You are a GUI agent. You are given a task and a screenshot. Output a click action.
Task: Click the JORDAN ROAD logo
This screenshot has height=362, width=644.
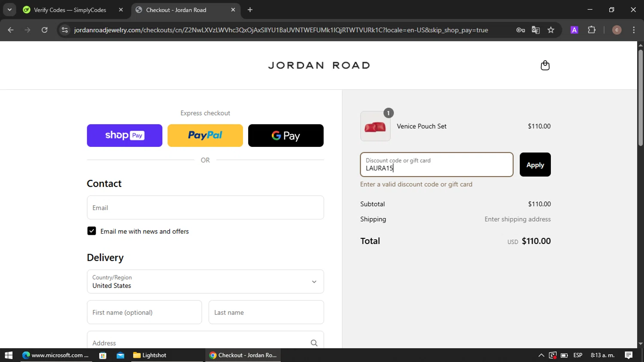coord(319,65)
